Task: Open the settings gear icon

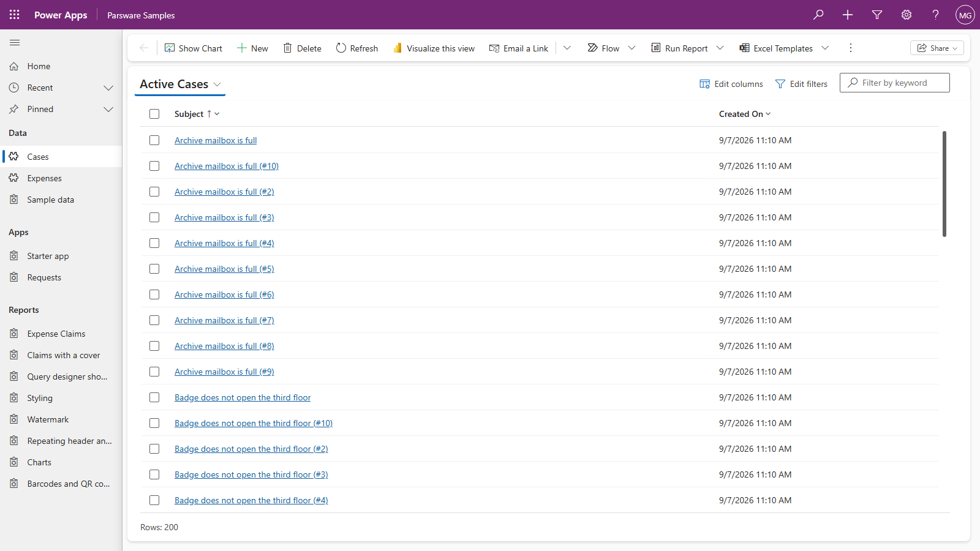Action: (907, 15)
